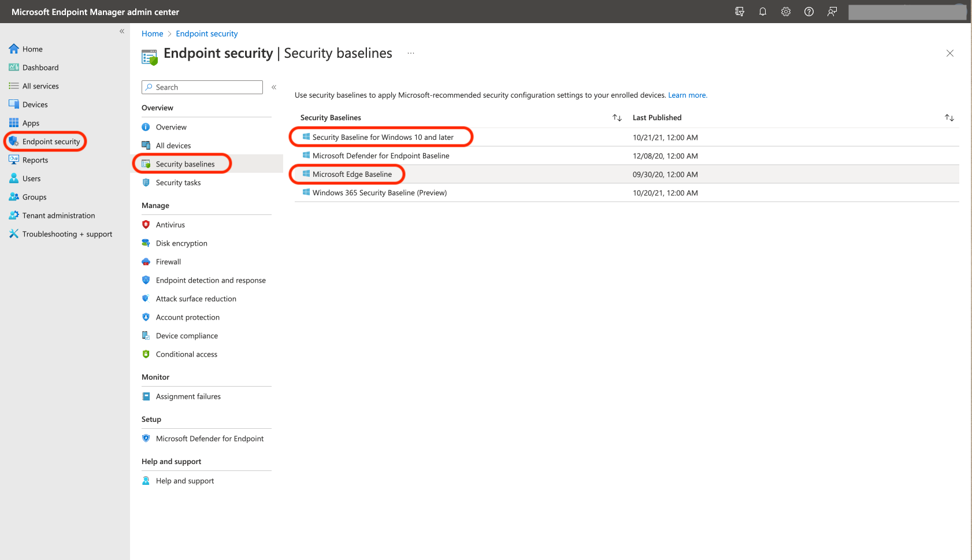Viewport: 972px width, 560px height.
Task: Open the feedback icon in header
Action: tap(832, 12)
